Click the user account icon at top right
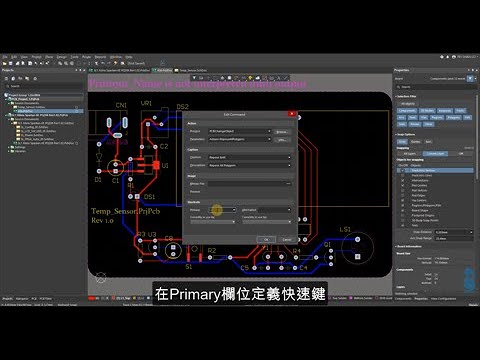 pyautogui.click(x=454, y=57)
